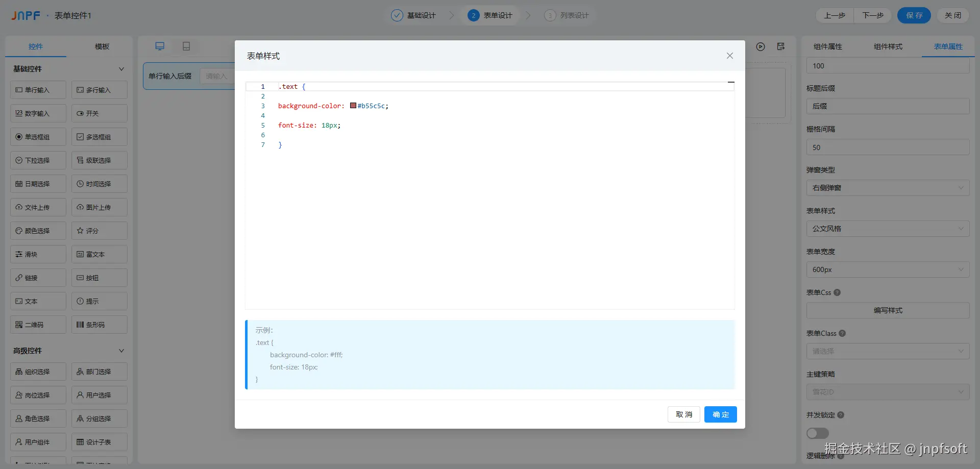The height and width of the screenshot is (469, 980).
Task: Click the 标题后缀 input field
Action: click(x=888, y=106)
